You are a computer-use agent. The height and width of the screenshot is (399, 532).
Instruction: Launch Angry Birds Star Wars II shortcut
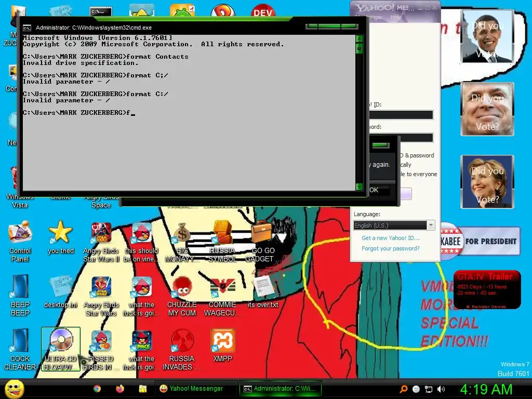(101, 241)
